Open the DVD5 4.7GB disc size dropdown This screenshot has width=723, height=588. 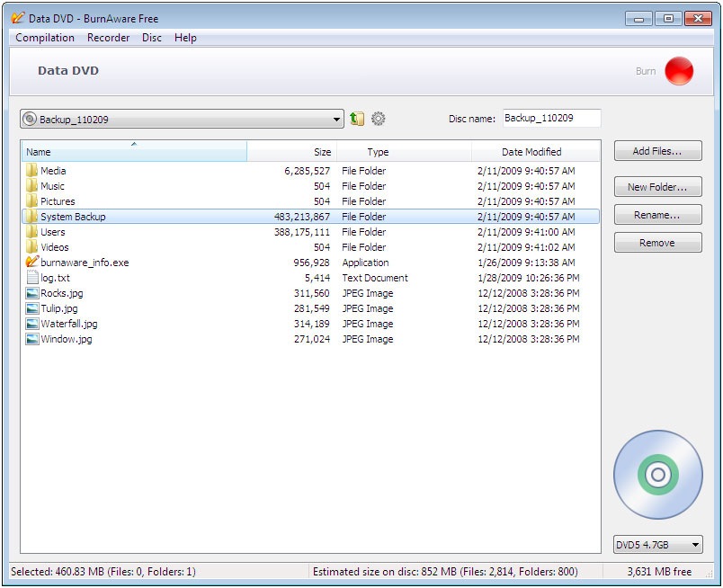coord(657,544)
